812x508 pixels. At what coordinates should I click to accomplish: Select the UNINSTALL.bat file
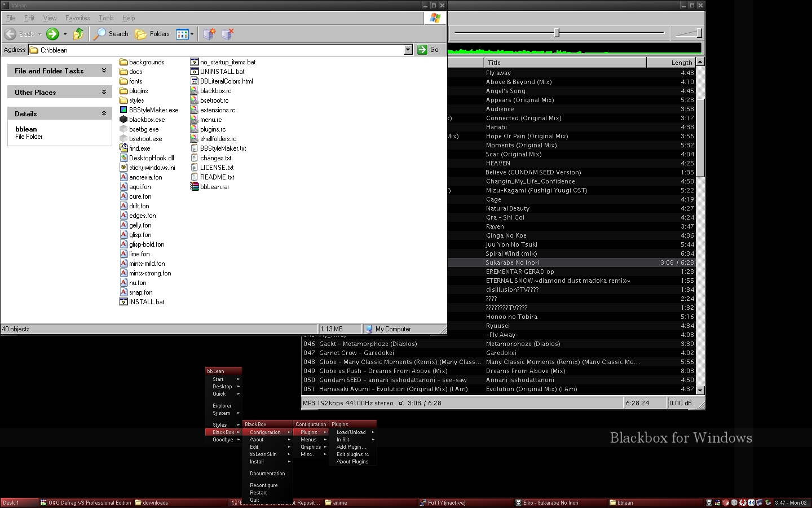click(218, 72)
